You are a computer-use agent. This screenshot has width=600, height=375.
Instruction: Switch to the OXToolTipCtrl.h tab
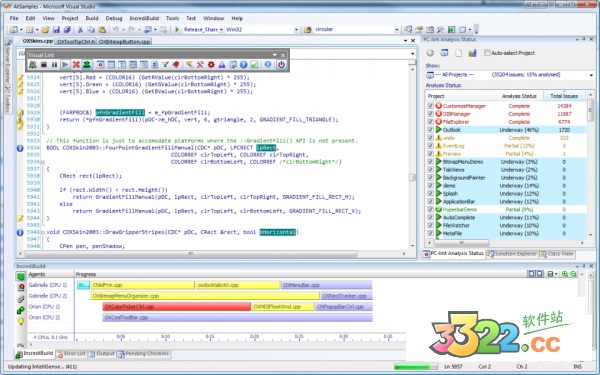coord(75,41)
